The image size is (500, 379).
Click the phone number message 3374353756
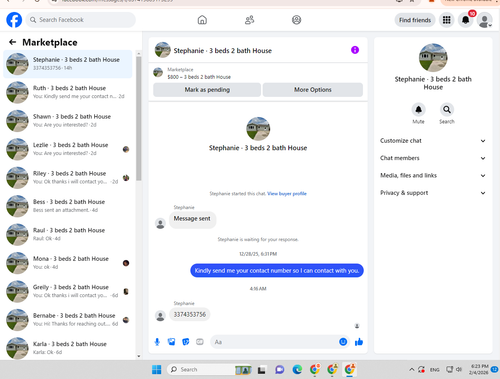click(190, 314)
